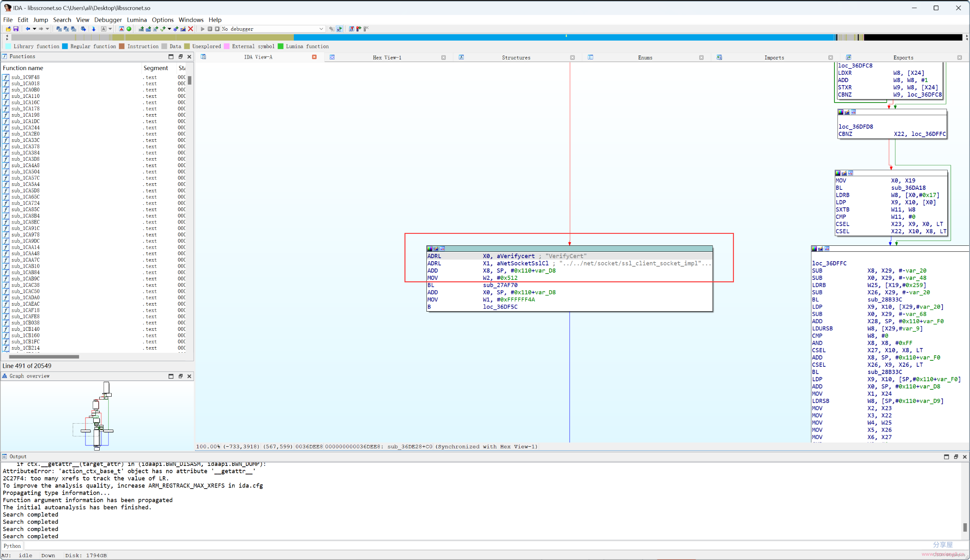
Task: Click the color icon on the VerifyCert node header
Action: [430, 249]
